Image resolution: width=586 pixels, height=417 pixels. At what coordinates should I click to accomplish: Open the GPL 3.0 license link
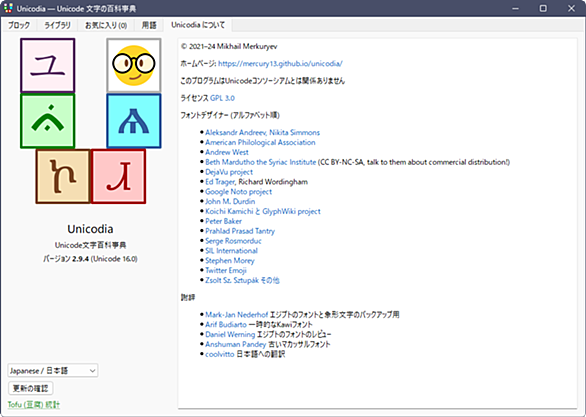tap(222, 98)
